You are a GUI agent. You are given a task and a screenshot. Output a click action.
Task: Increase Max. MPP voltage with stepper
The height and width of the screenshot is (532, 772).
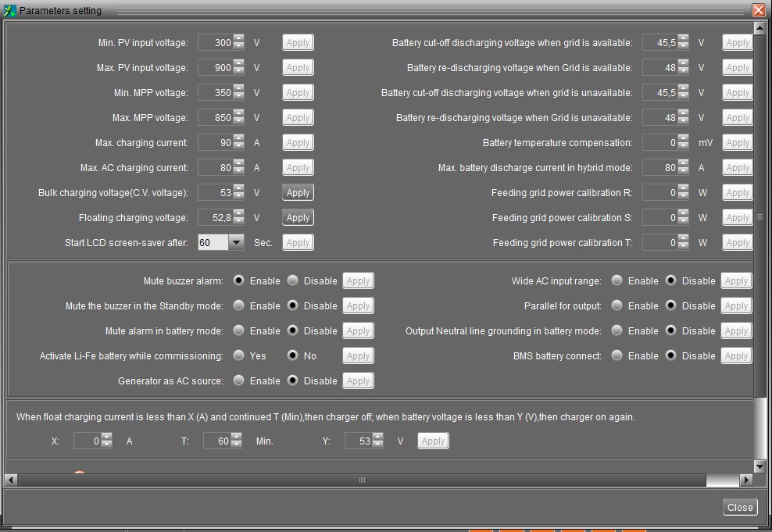[x=239, y=114]
